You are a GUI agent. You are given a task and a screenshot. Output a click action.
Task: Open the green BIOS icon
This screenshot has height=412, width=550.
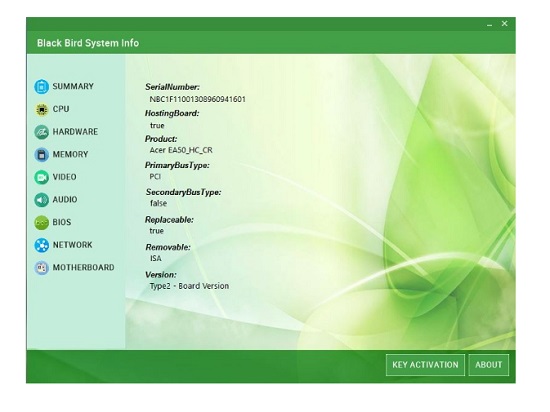[x=41, y=223]
